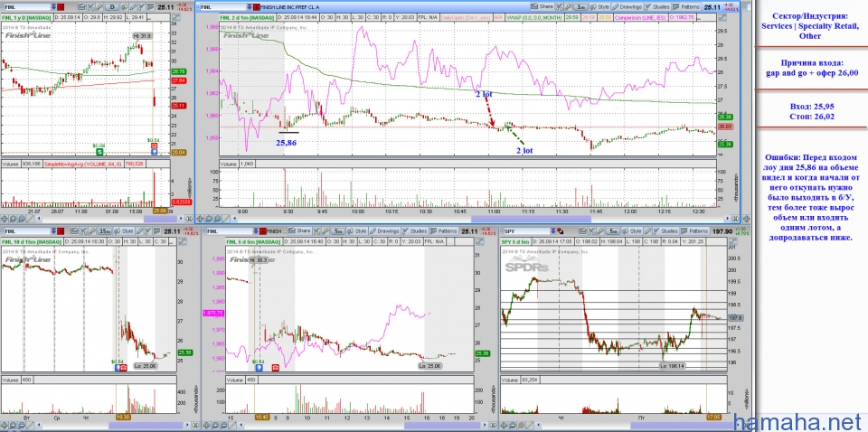
Task: Click the SPY symbol input field
Action: tap(526, 231)
